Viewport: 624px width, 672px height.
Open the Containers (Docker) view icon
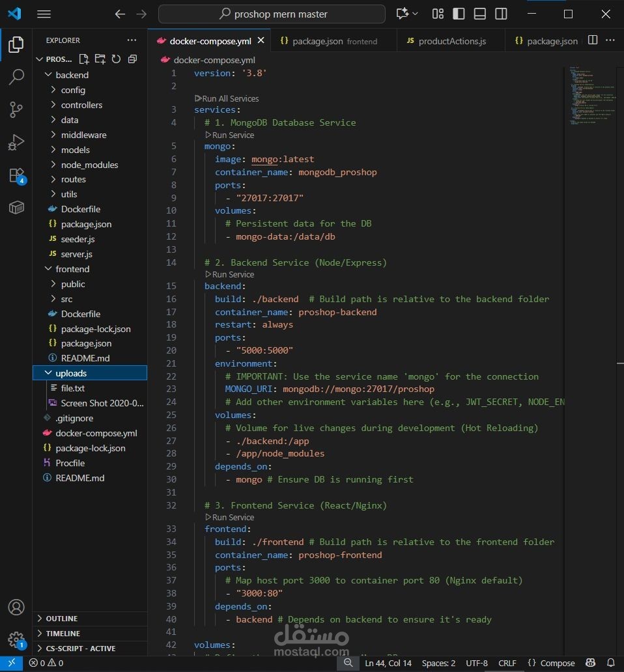pyautogui.click(x=16, y=208)
